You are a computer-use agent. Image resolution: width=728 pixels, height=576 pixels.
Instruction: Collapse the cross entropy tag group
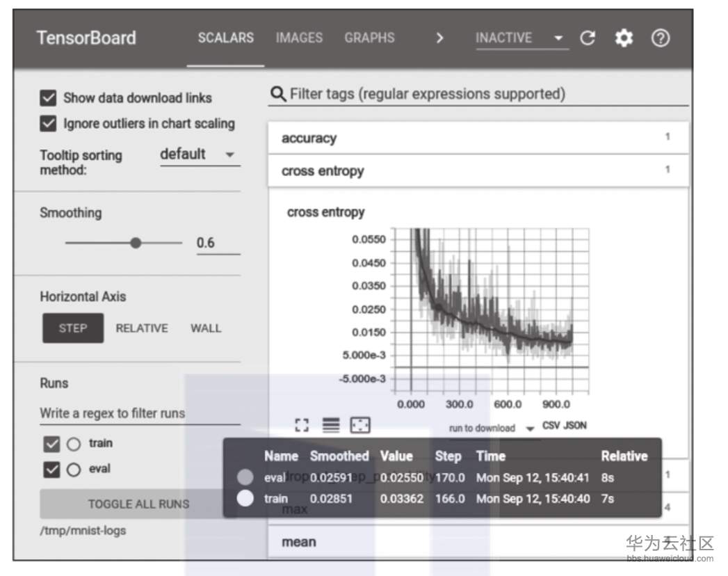tap(478, 171)
